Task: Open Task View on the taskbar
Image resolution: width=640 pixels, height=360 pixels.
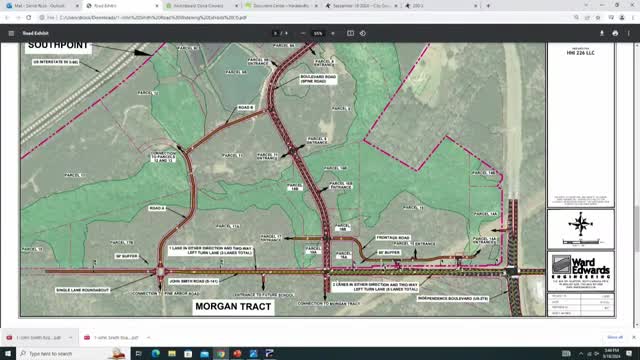Action: [139, 353]
